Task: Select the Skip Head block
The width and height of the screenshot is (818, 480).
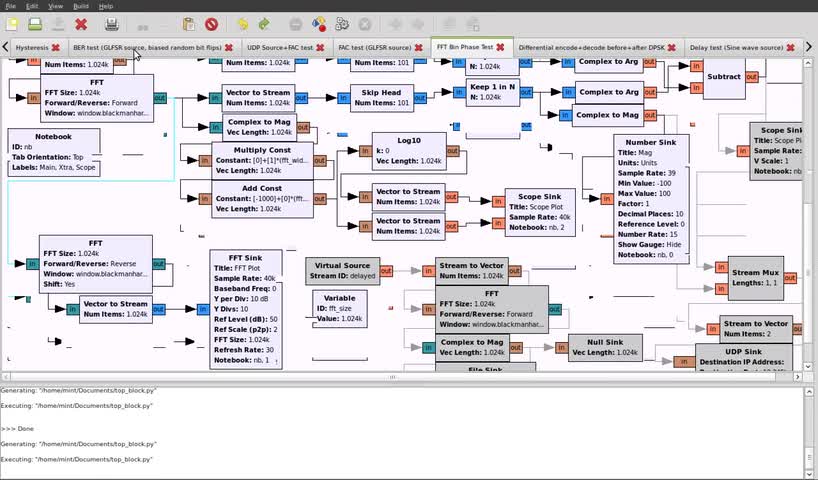Action: (x=381, y=98)
